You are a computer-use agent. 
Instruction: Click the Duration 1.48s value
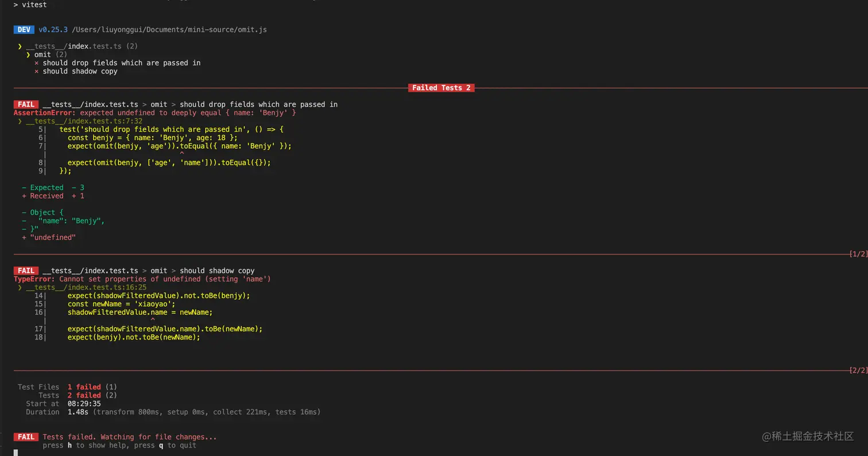78,412
